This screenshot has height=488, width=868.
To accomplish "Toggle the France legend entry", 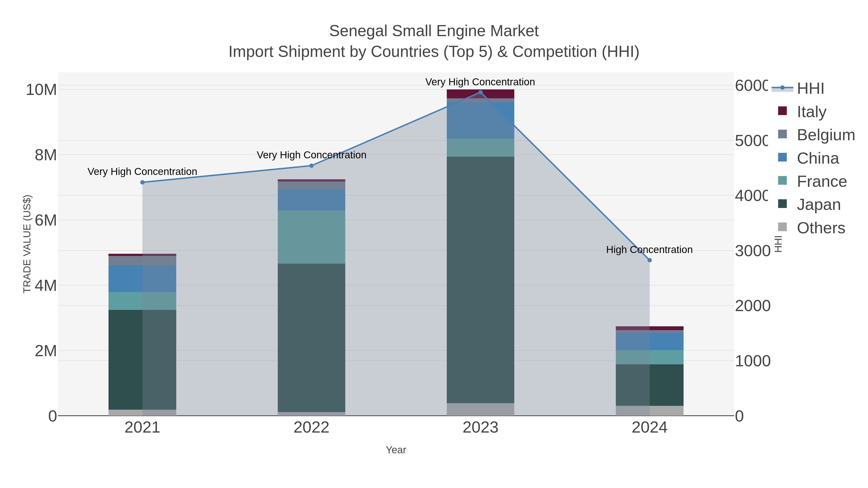I will [812, 181].
